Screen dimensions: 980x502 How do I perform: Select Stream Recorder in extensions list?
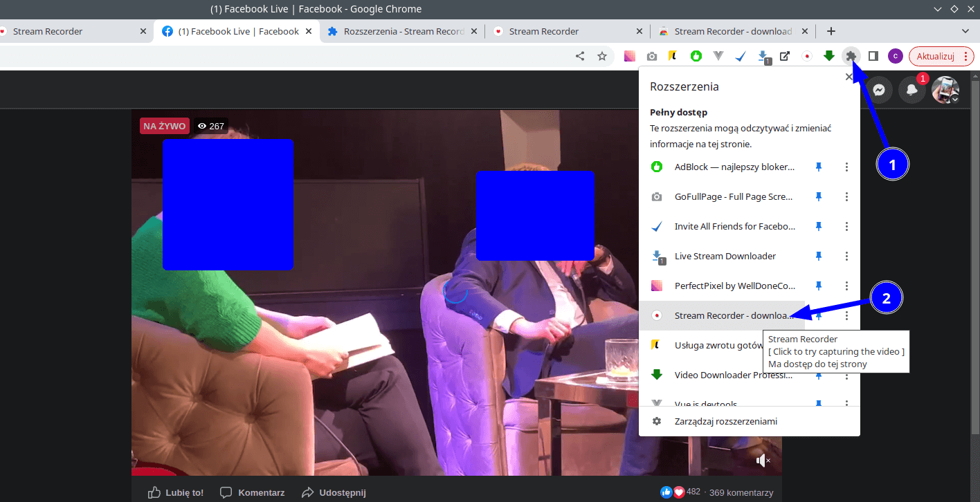[723, 315]
